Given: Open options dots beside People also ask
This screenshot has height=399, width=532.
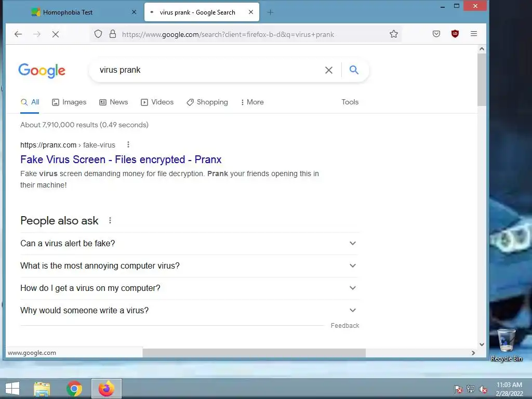Looking at the screenshot, I should point(110,220).
